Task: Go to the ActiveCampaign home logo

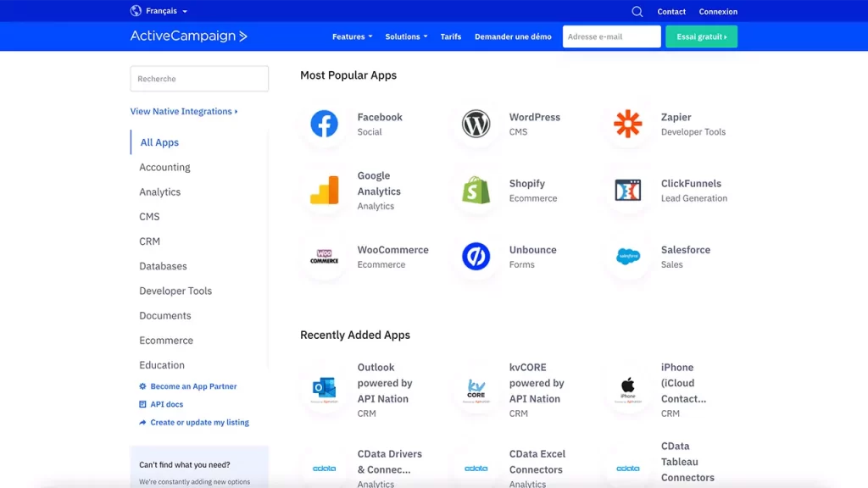Action: click(189, 36)
